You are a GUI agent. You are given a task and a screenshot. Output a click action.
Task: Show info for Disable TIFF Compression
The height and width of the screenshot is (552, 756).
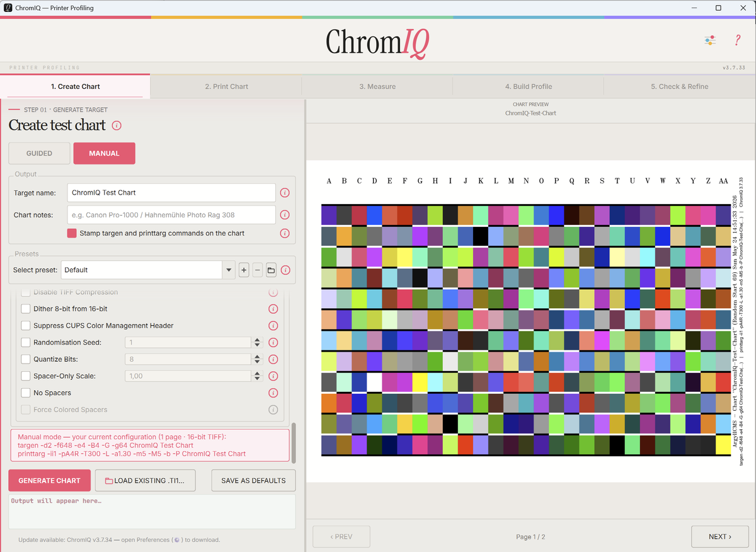point(273,292)
